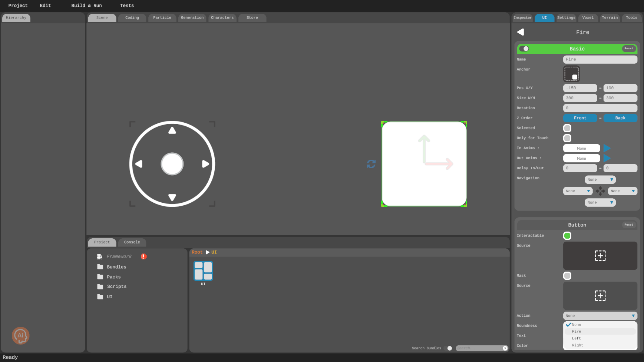
Task: Click the rotate refresh icon near the button
Action: pyautogui.click(x=371, y=164)
